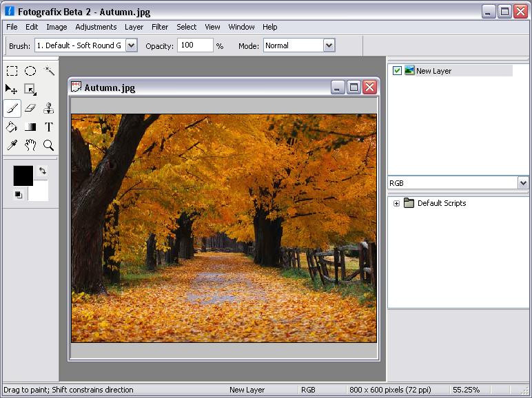Swap foreground and background colors
The height and width of the screenshot is (398, 532).
click(43, 171)
